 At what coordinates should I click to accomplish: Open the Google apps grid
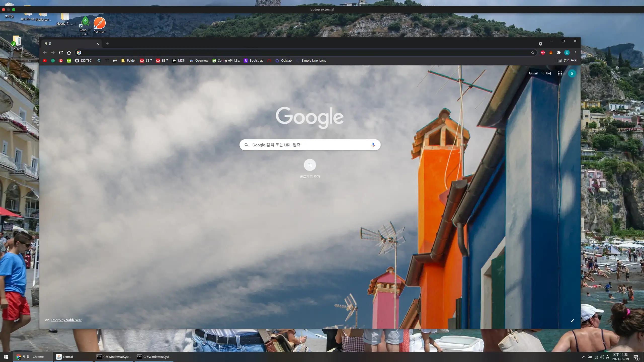click(560, 73)
